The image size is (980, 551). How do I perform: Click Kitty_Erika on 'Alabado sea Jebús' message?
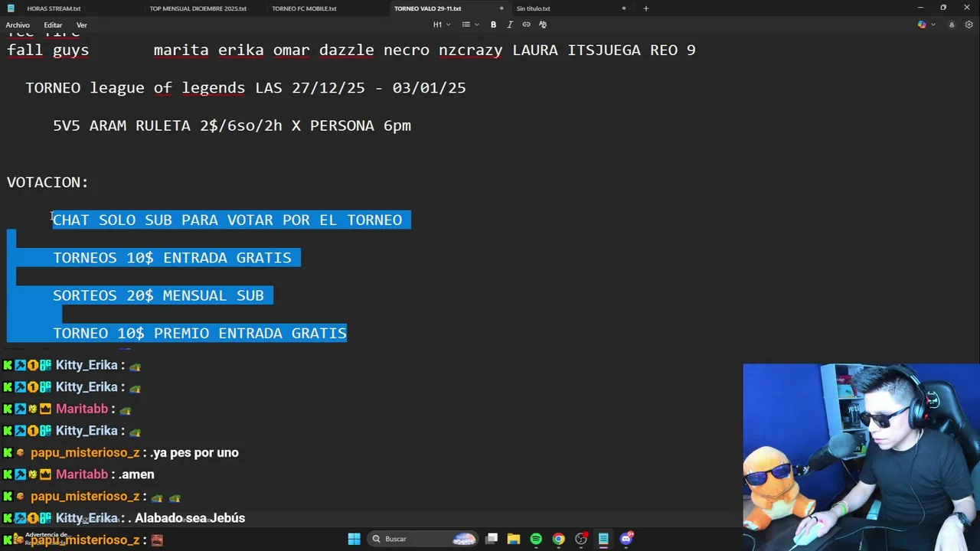click(x=87, y=518)
